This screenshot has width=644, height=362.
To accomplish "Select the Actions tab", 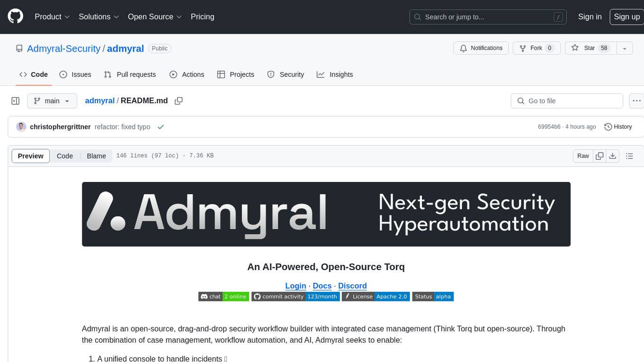I will coord(187,74).
